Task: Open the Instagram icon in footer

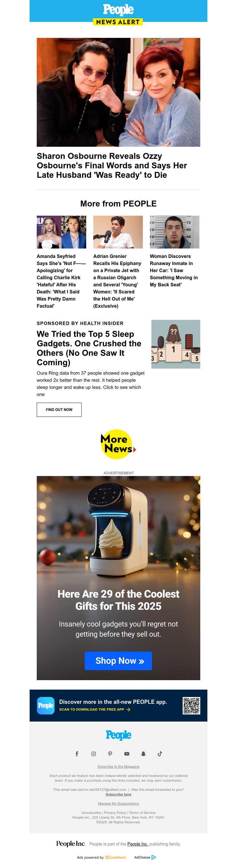Action: 94,754
